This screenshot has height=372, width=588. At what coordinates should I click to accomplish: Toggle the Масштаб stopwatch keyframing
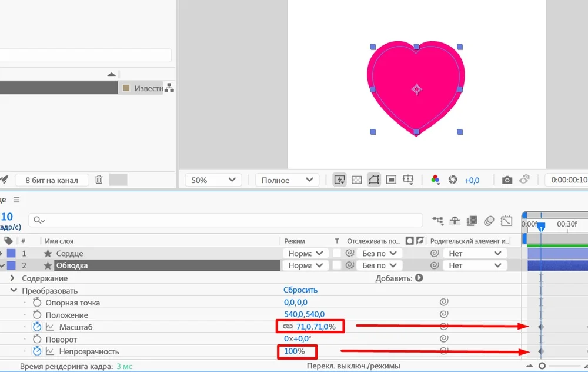pyautogui.click(x=38, y=327)
